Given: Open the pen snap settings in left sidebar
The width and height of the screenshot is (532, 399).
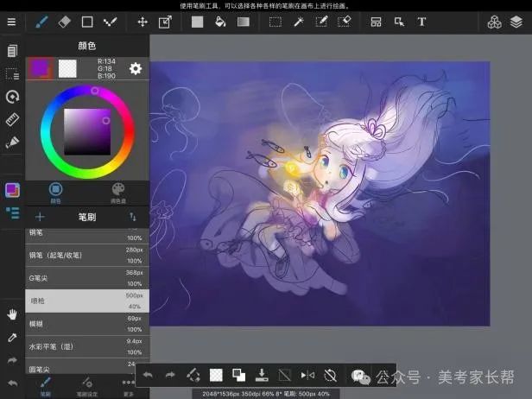Looking at the screenshot, I should pyautogui.click(x=12, y=142).
